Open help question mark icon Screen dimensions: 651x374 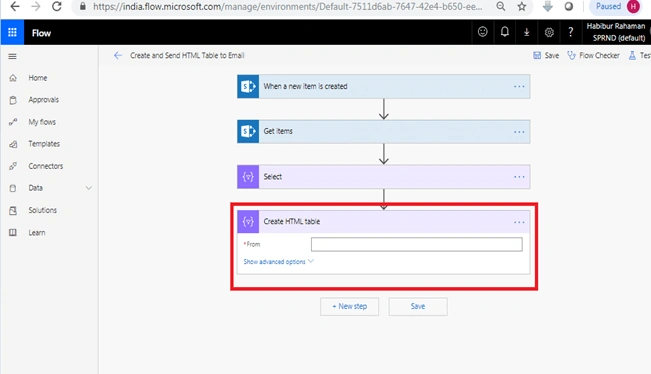(570, 32)
